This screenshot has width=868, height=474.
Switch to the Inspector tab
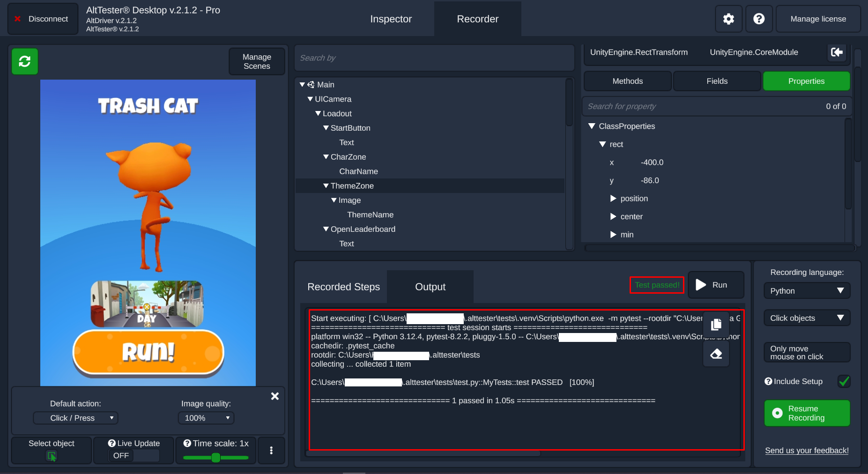click(390, 19)
